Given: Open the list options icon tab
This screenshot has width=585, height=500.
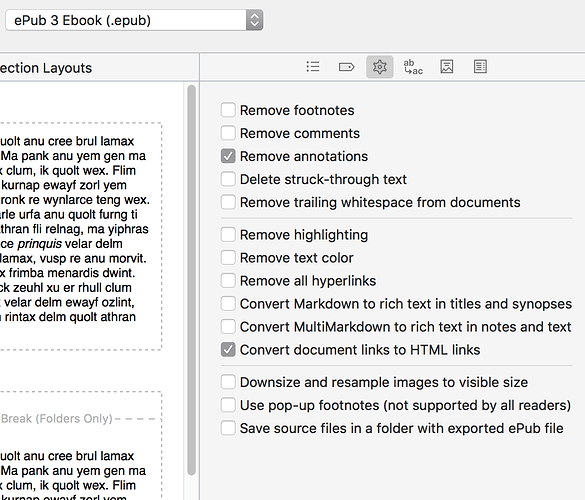Looking at the screenshot, I should pos(313,67).
